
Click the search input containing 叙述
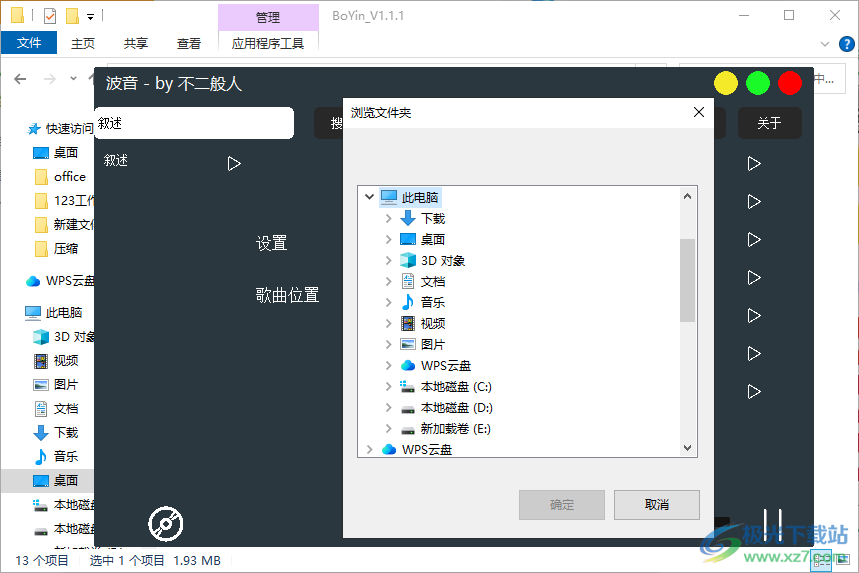coord(194,123)
